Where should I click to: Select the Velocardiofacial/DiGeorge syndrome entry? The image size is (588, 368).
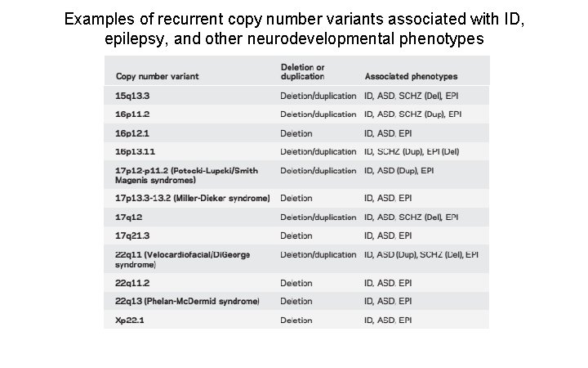(182, 259)
